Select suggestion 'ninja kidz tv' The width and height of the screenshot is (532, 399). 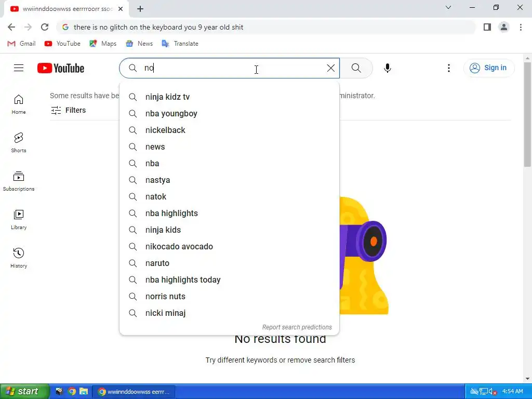(x=229, y=97)
